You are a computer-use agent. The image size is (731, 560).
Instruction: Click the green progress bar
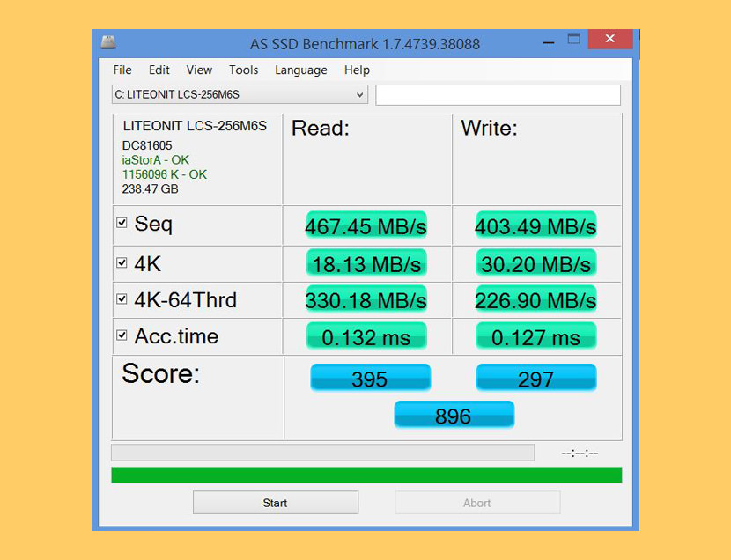point(366,475)
